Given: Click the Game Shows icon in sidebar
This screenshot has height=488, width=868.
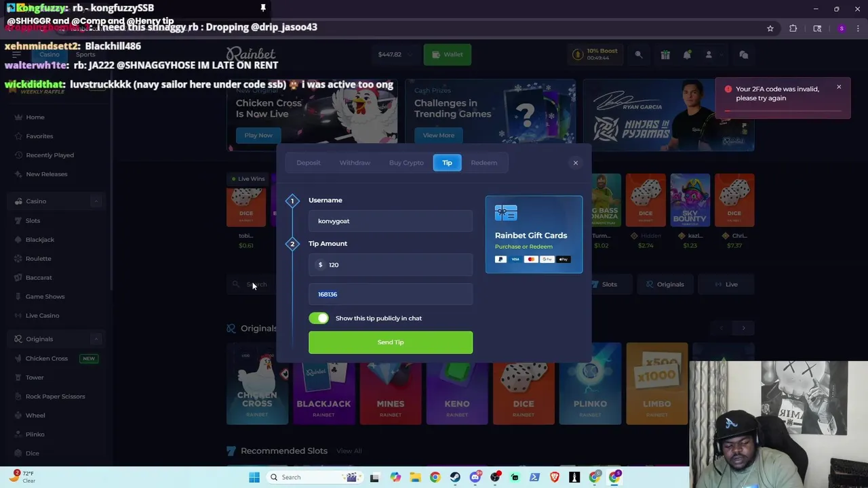Looking at the screenshot, I should click(x=19, y=296).
